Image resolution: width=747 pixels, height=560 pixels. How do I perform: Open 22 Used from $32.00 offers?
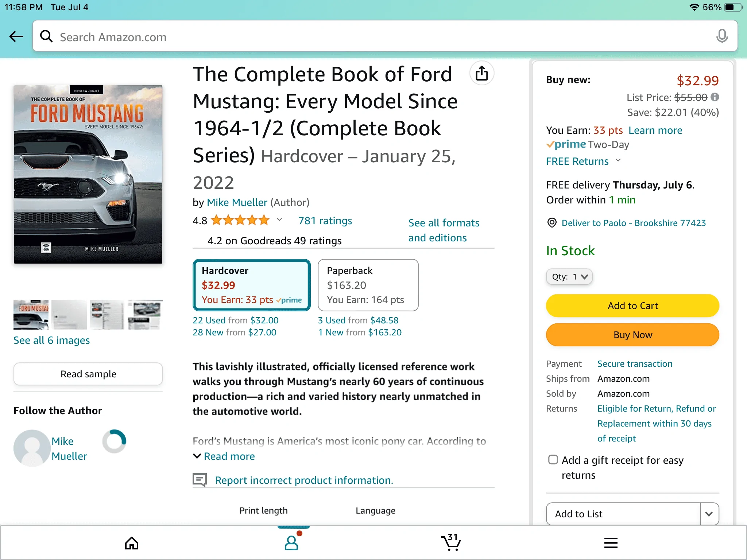(236, 320)
